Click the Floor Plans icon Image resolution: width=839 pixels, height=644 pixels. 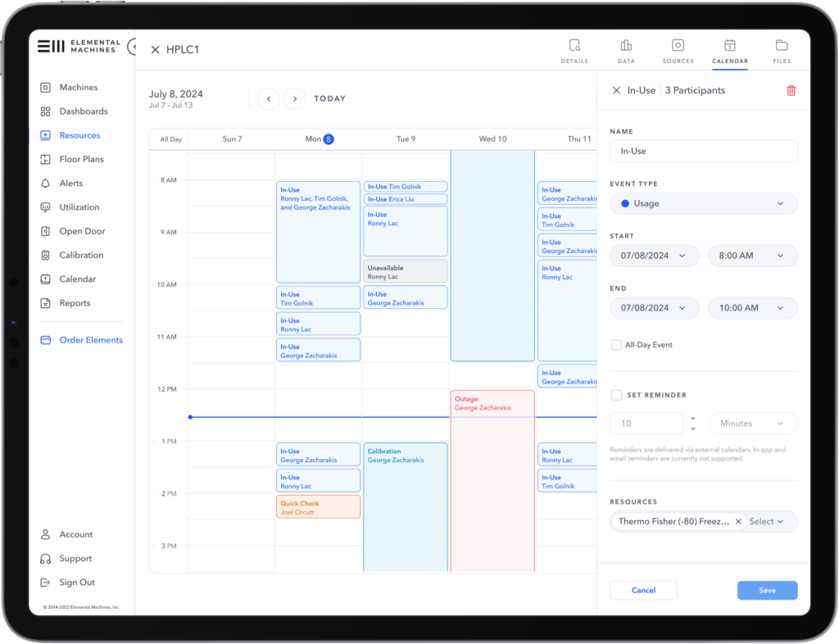(x=46, y=160)
